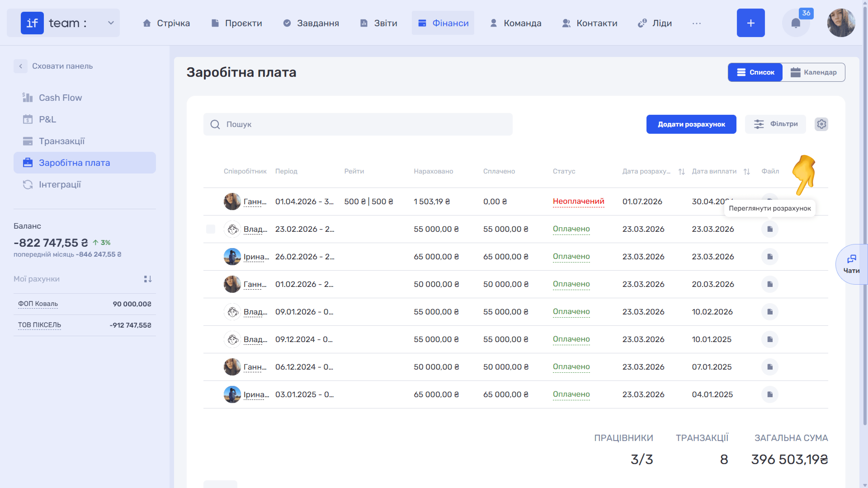Select Заробітна плата in the sidebar
Viewport: 868px width, 488px height.
pos(85,163)
